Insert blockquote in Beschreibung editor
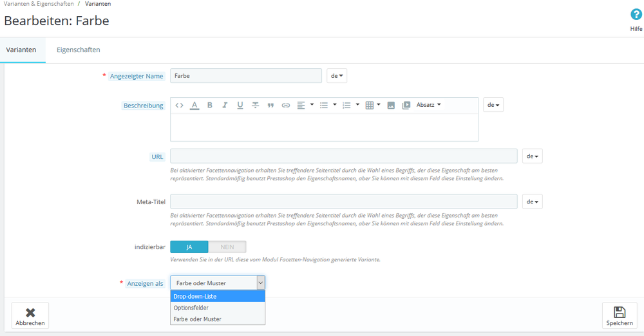 (270, 105)
